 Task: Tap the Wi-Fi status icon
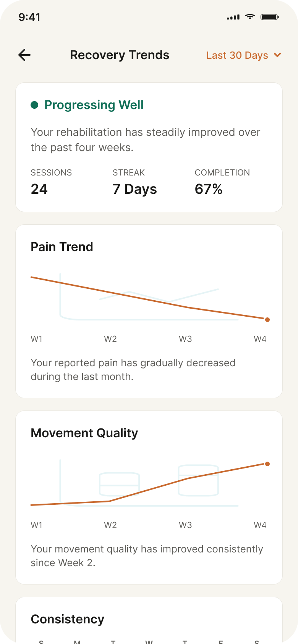(x=250, y=17)
